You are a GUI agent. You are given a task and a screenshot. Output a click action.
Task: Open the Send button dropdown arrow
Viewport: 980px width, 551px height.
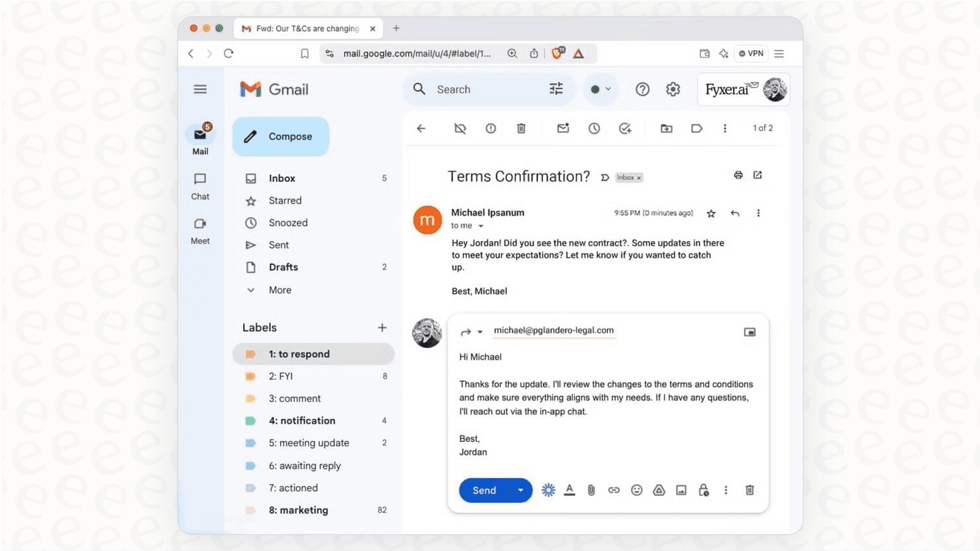point(520,490)
